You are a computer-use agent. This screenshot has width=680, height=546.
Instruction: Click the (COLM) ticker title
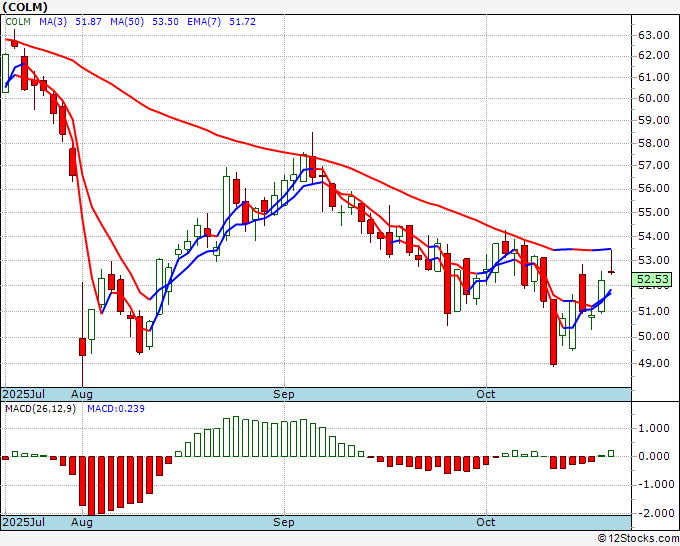(x=25, y=7)
